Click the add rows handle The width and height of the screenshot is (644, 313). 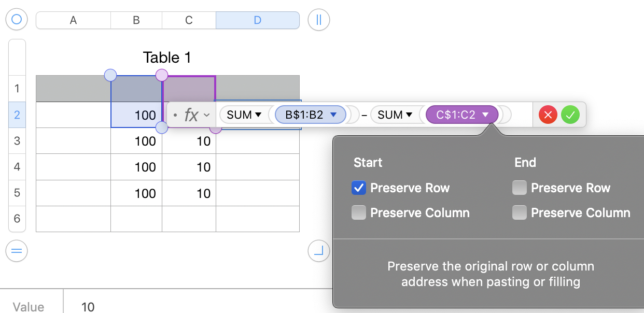point(17,251)
